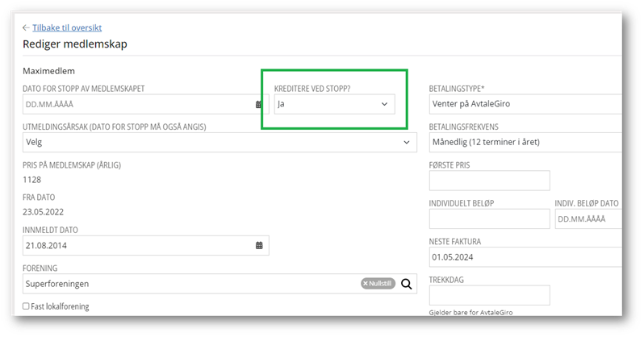Click the magnifier search icon in Forening
The width and height of the screenshot is (644, 337).
click(407, 284)
